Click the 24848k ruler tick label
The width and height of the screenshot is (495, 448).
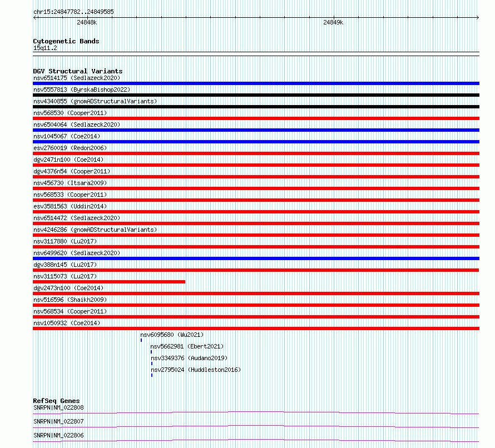click(87, 22)
